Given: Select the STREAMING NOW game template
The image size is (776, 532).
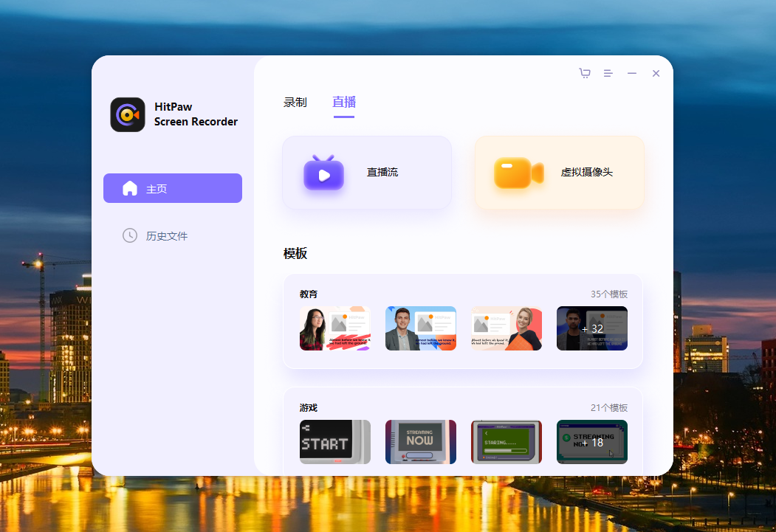Looking at the screenshot, I should (x=421, y=442).
